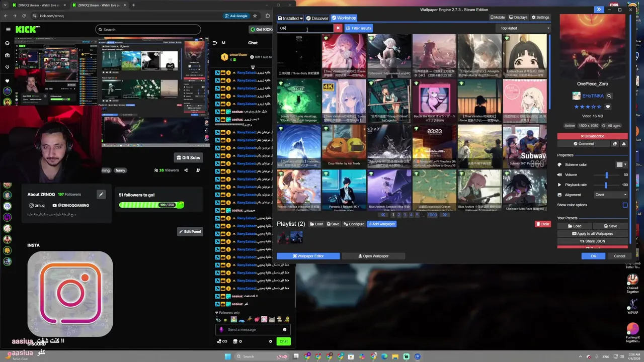This screenshot has width=644, height=362.
Task: Clear the workshop search with the red X
Action: point(338,28)
